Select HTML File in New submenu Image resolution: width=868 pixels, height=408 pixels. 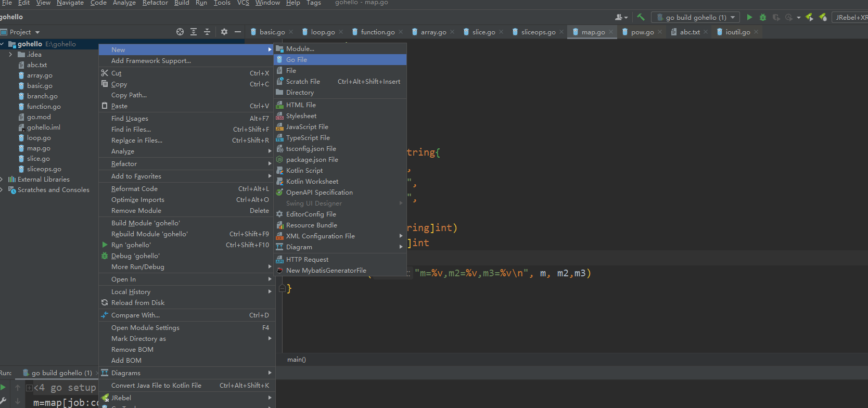click(340, 105)
